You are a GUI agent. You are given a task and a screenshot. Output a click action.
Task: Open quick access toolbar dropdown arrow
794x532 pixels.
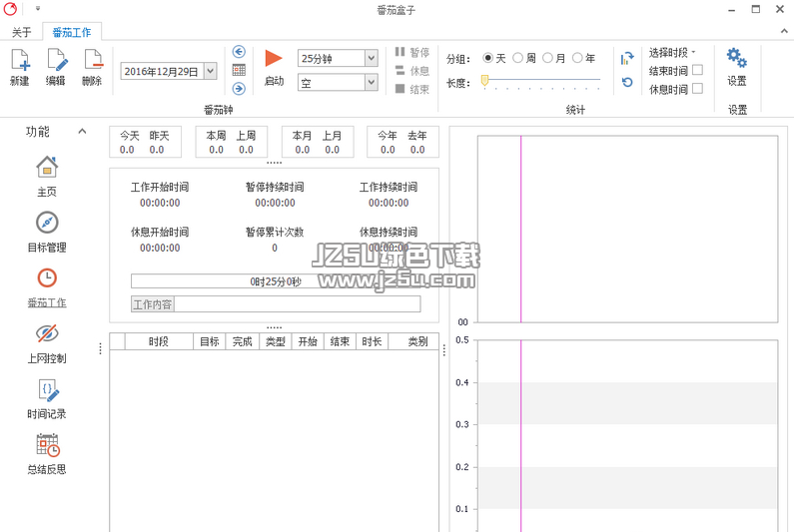38,9
